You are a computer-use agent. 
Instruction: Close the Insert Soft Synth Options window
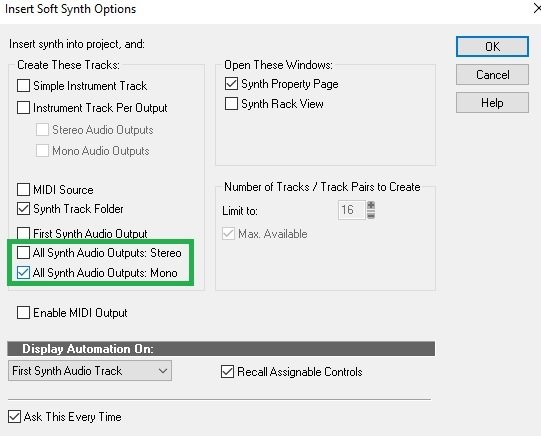(x=537, y=8)
